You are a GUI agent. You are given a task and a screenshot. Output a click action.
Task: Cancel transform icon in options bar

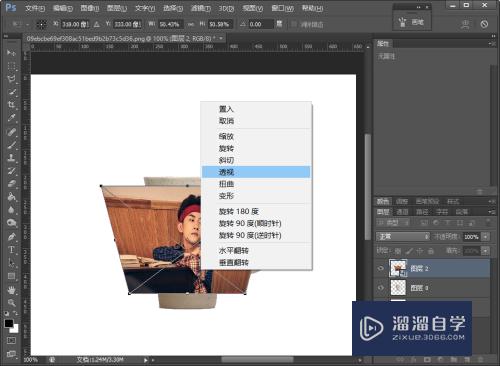click(484, 24)
